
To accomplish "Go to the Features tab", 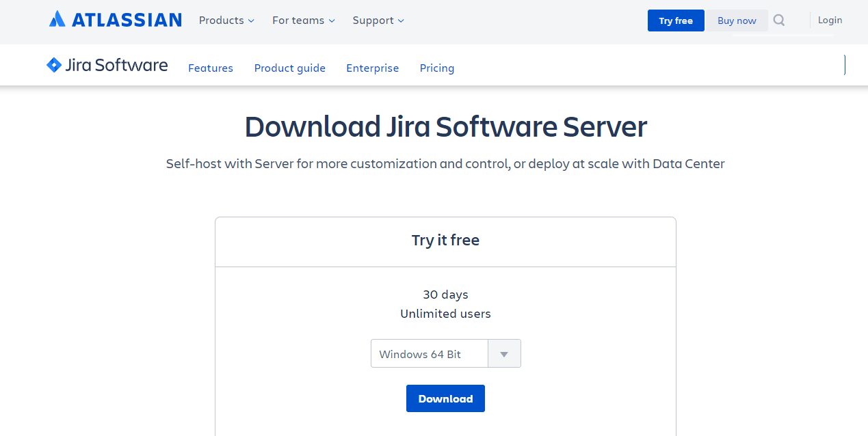I will click(211, 68).
